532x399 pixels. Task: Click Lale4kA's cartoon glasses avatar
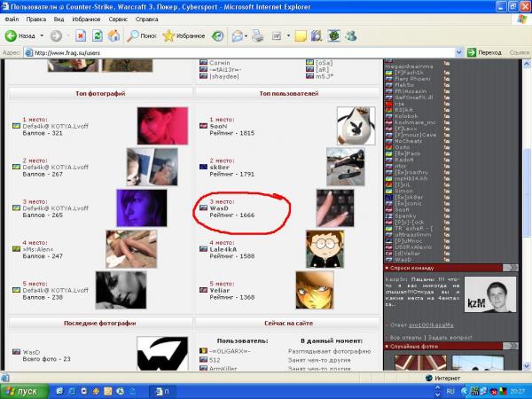[x=325, y=249]
